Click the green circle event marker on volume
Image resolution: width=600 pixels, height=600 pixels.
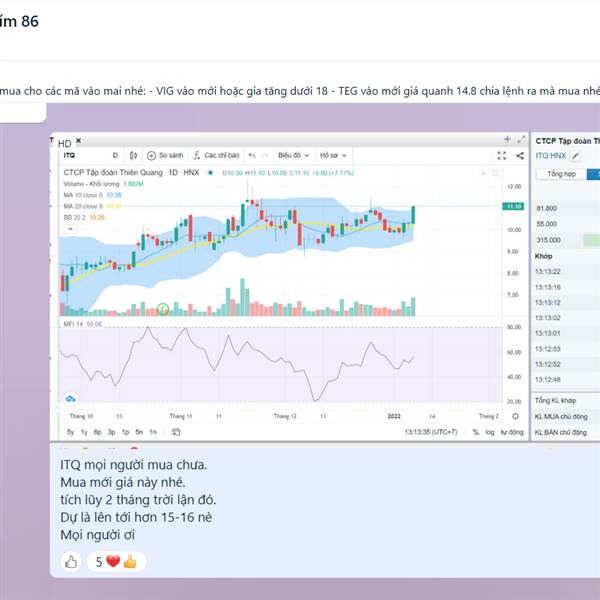[x=163, y=309]
